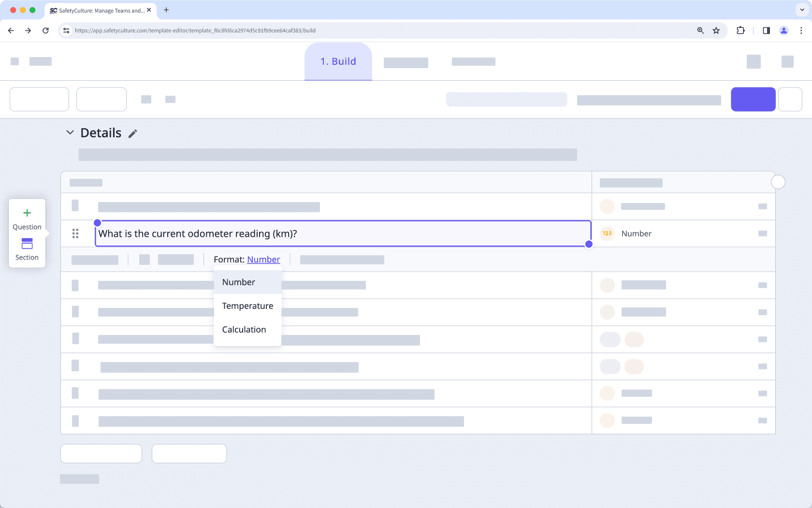This screenshot has height=508, width=812.
Task: Click the purple primary button in toolbar
Action: pyautogui.click(x=753, y=99)
